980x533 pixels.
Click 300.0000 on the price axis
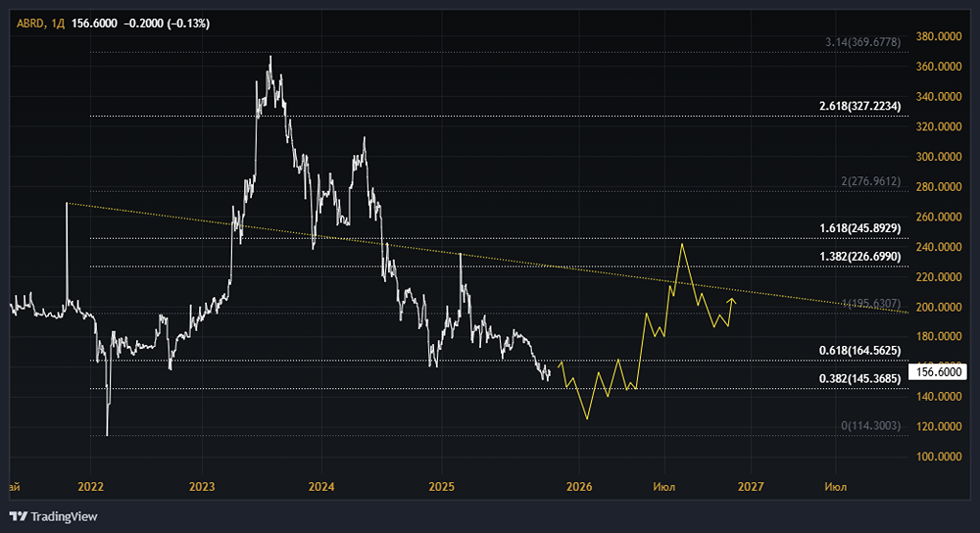coord(939,156)
